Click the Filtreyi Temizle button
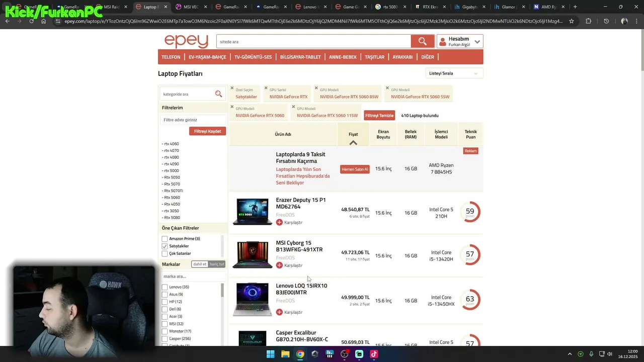The width and height of the screenshot is (644, 362). pos(379,116)
